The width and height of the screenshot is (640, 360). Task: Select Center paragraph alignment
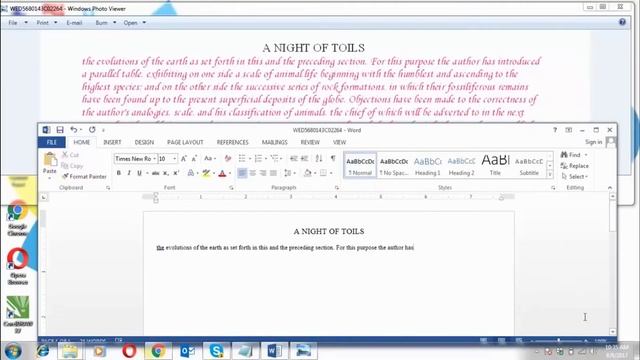pyautogui.click(x=253, y=173)
